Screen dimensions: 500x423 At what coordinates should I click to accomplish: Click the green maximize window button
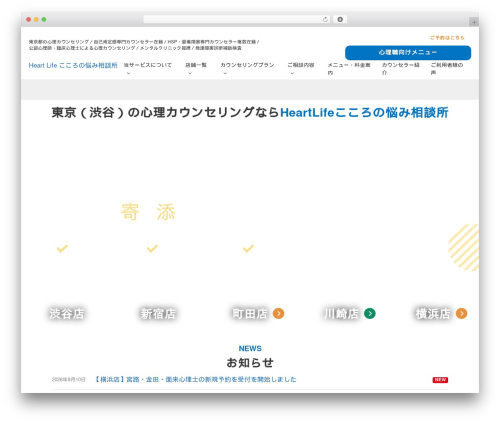click(x=44, y=19)
